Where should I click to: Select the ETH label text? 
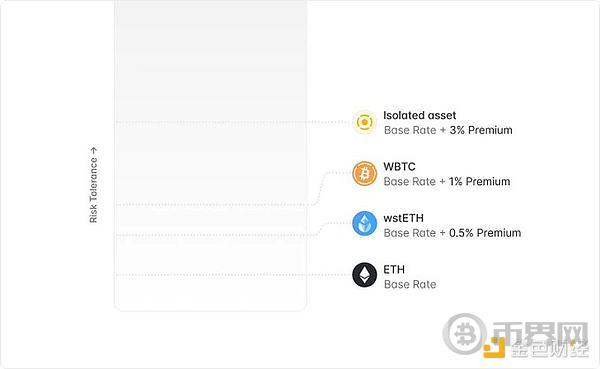[x=394, y=269]
